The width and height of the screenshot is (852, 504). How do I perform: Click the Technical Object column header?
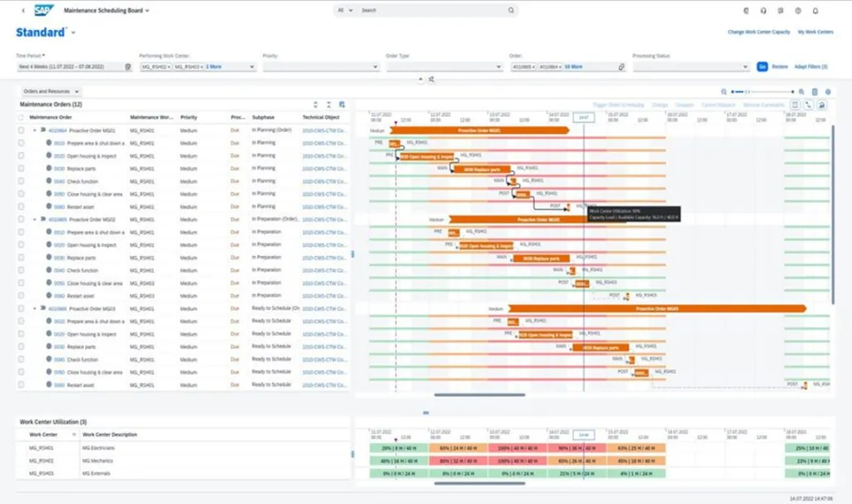click(x=320, y=117)
